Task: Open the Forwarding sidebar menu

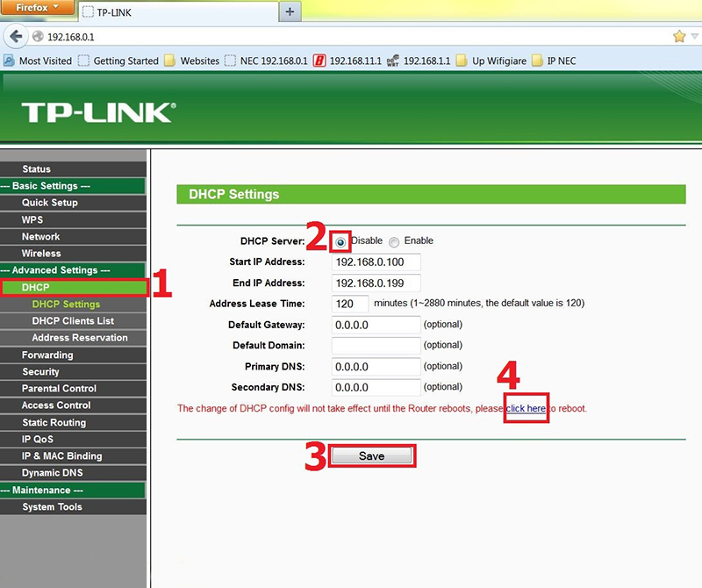Action: pyautogui.click(x=73, y=355)
